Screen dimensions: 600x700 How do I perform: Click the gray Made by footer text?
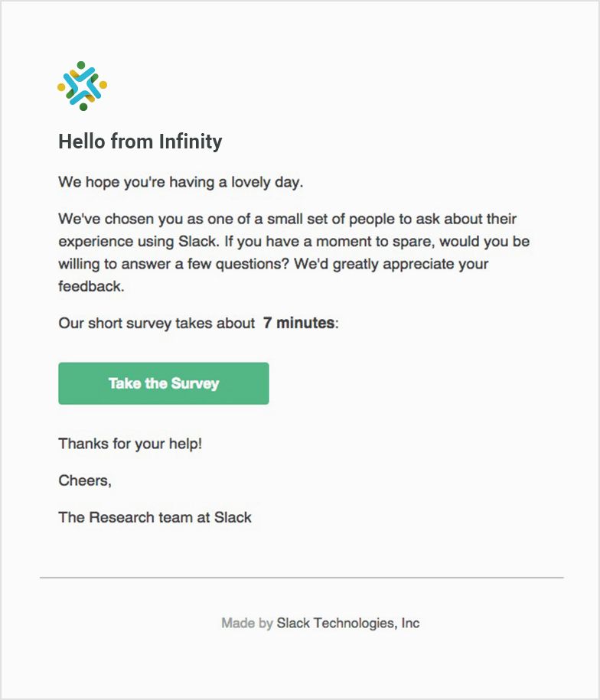click(x=247, y=623)
